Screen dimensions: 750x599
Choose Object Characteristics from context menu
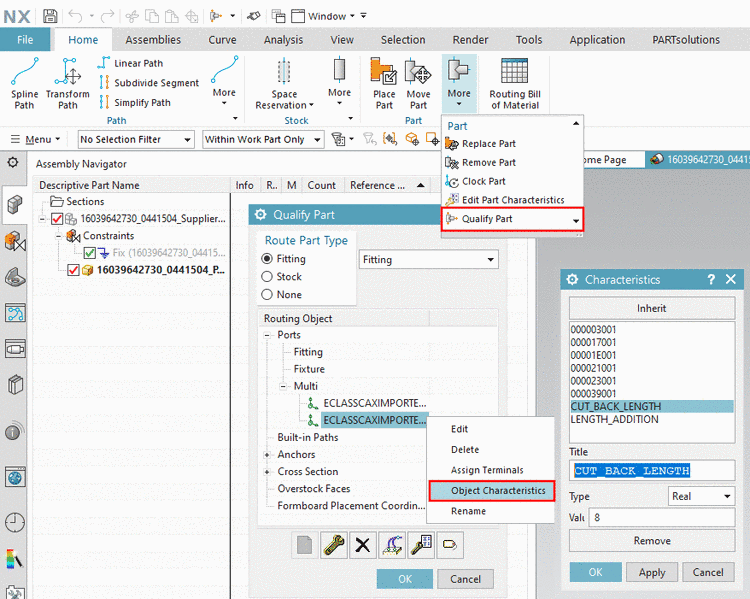click(492, 491)
